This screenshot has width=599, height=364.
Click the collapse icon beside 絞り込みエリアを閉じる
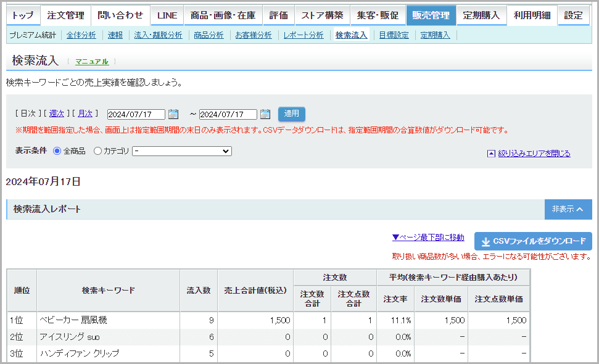tap(491, 154)
